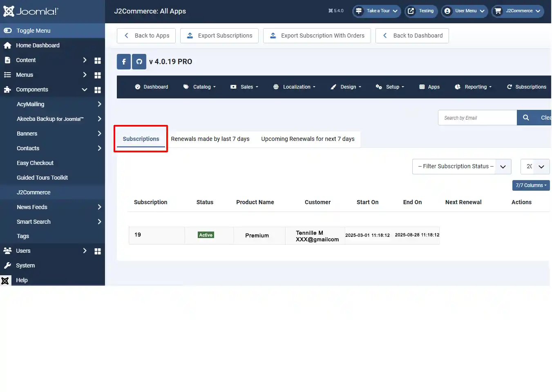Viewport: 552px width, 392px height.
Task: Go to the J2Commerce Dashboard menu item
Action: [152, 87]
